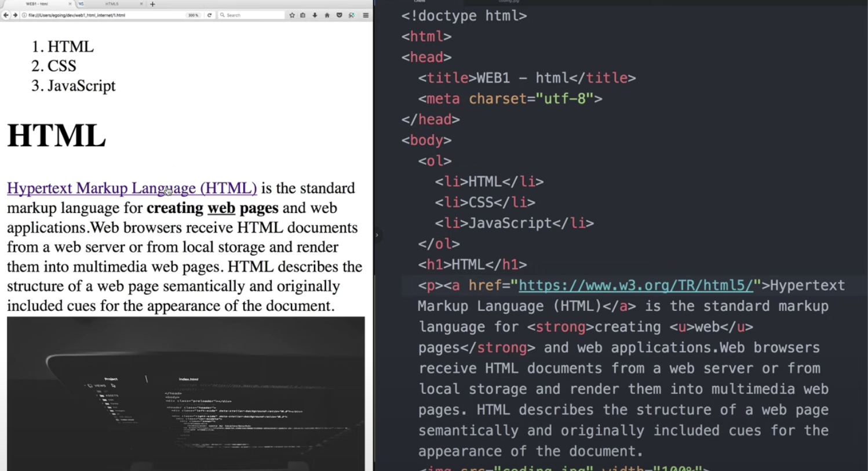Close the WEB1 - html tab
The image size is (868, 471).
pyautogui.click(x=70, y=4)
